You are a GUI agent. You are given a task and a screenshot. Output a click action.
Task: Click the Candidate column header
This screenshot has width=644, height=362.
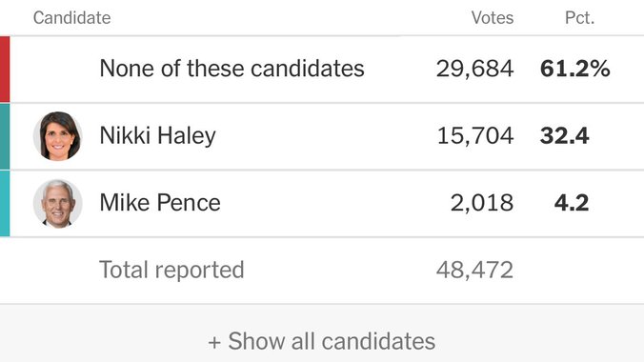coord(71,18)
